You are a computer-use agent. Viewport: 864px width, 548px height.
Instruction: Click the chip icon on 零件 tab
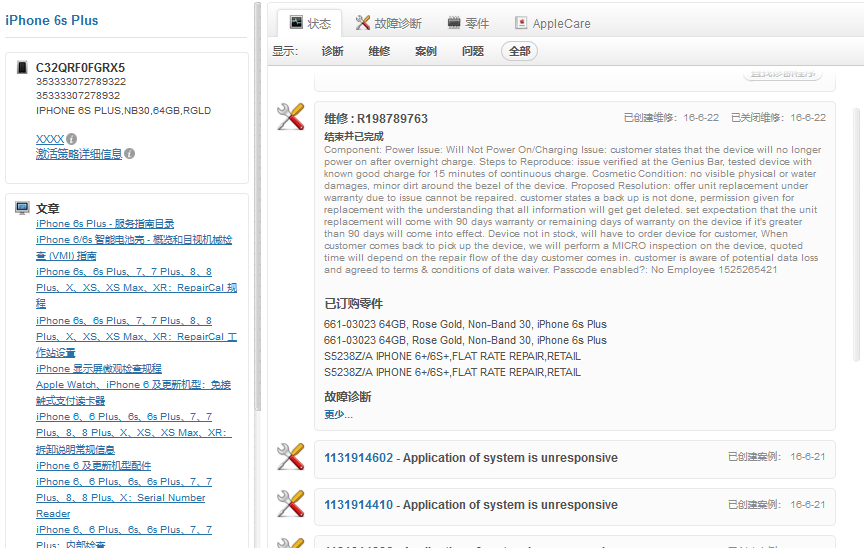click(453, 23)
